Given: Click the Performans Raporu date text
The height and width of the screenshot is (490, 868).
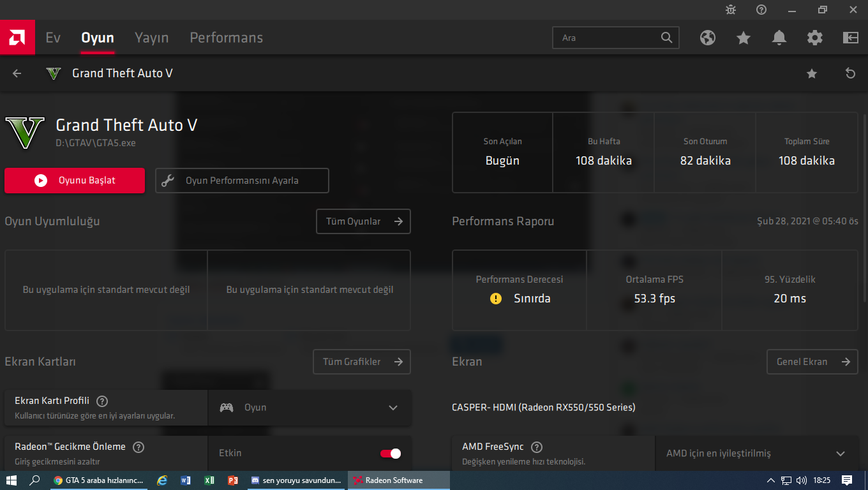Looking at the screenshot, I should (x=807, y=221).
